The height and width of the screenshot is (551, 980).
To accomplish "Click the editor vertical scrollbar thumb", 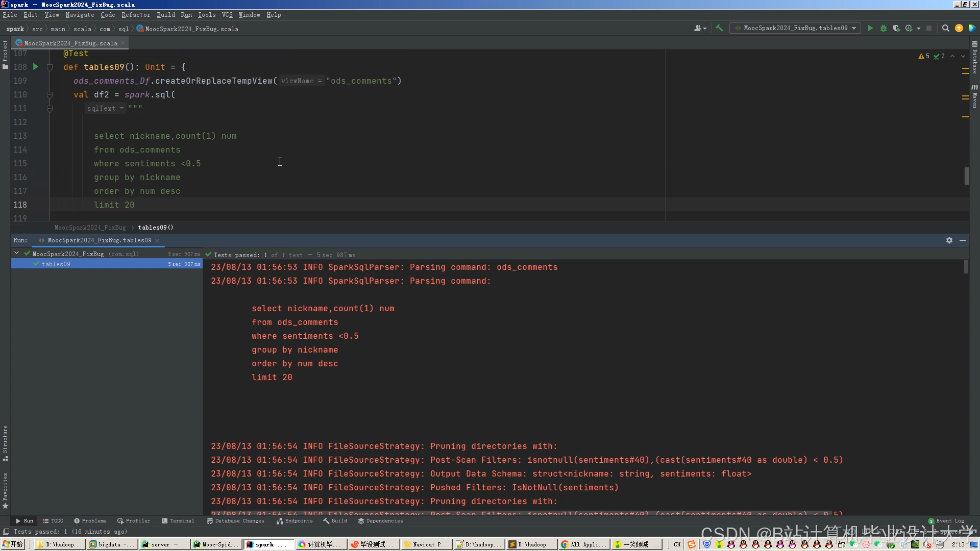I will [x=966, y=176].
